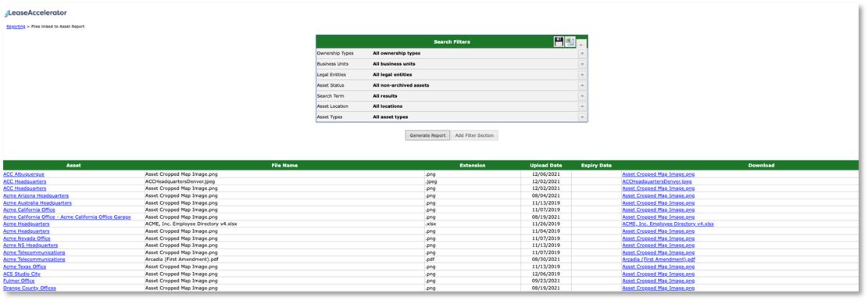The height and width of the screenshot is (301, 868).
Task: Click the Extension column header
Action: coord(473,165)
